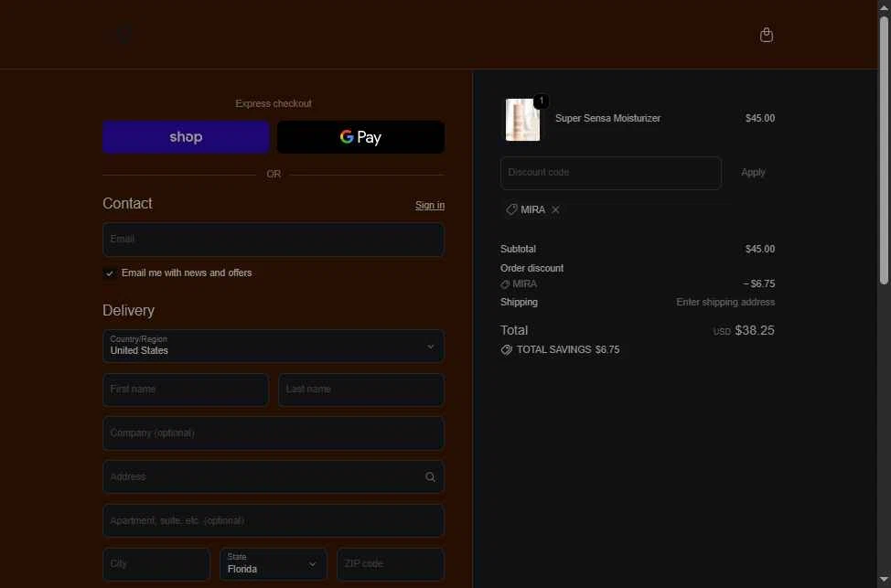The width and height of the screenshot is (891, 588).
Task: Click the Subtotal label
Action: coord(518,249)
